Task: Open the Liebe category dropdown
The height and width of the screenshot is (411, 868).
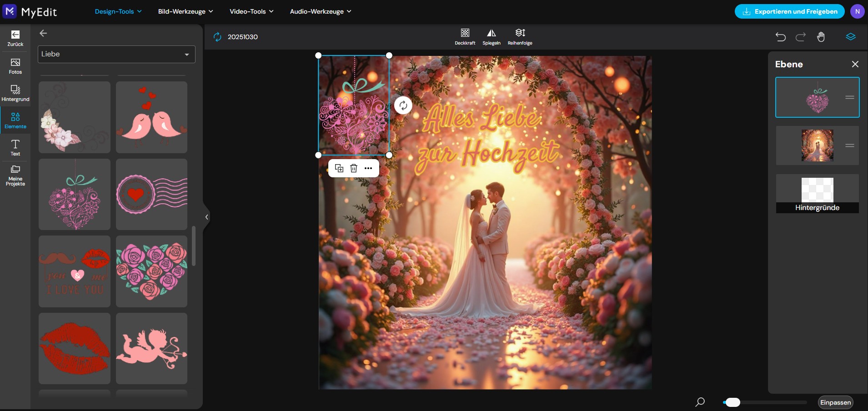Action: click(x=116, y=54)
